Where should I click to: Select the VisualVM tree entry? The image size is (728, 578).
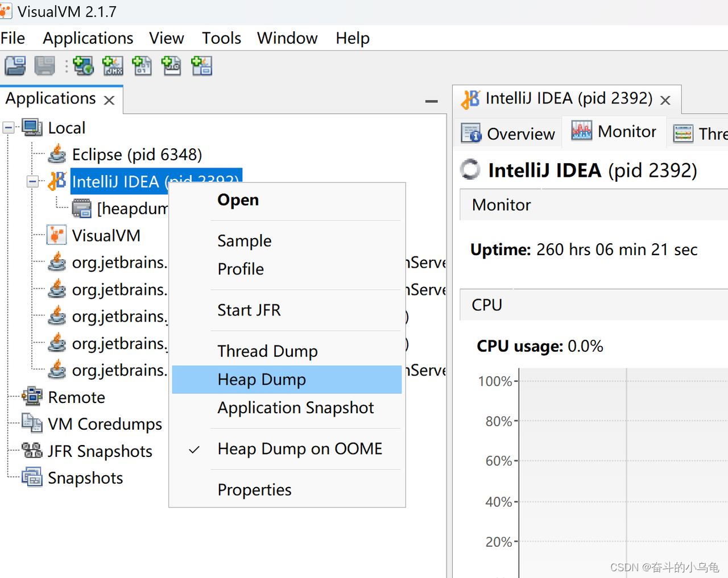106,235
